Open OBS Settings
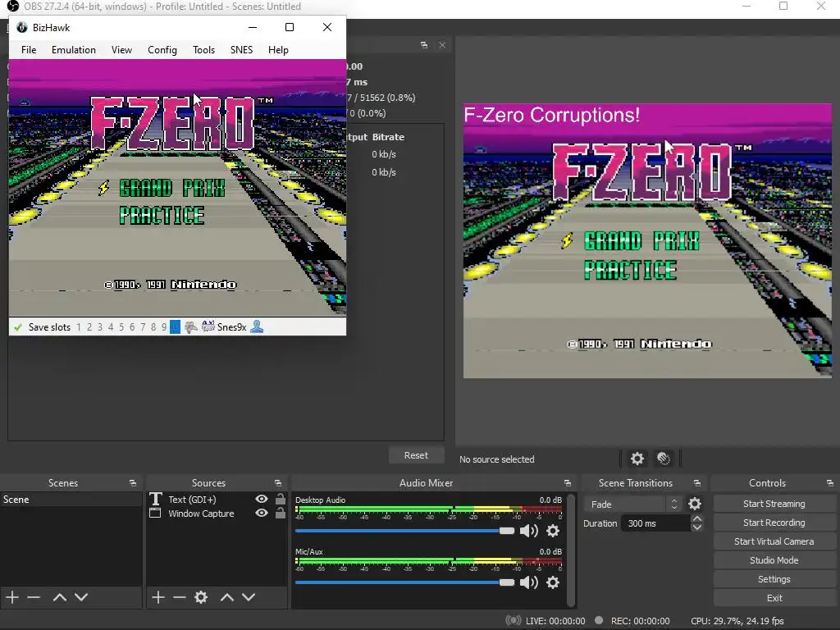The image size is (840, 630). coord(774,579)
